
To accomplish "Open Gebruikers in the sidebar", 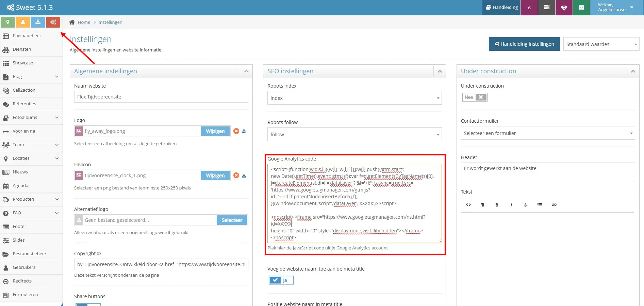I will (31, 267).
